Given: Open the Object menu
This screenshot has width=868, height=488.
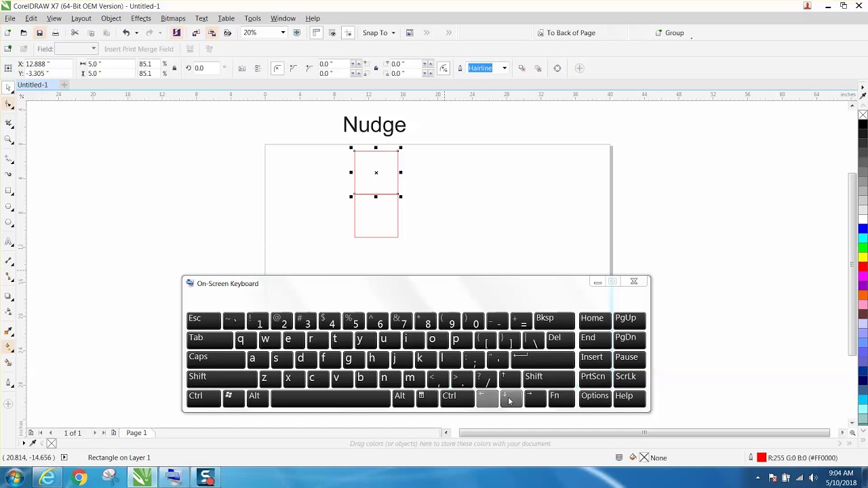Looking at the screenshot, I should point(111,18).
